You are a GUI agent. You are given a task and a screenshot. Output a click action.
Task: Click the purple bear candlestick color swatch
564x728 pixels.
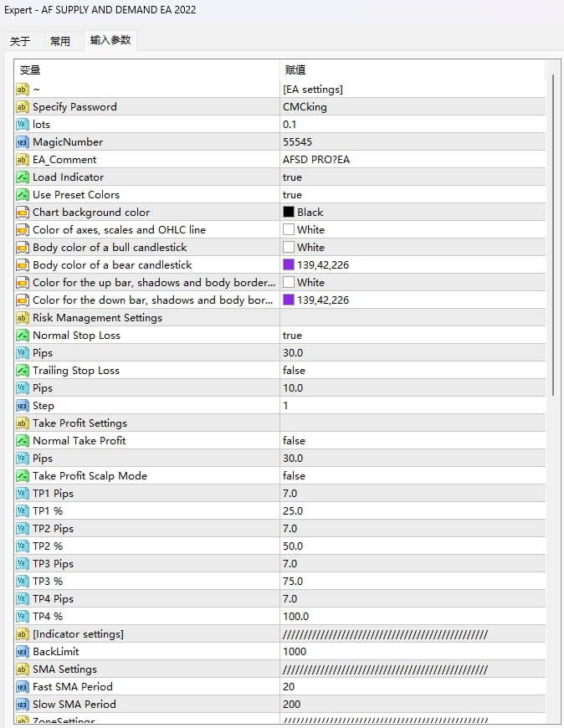click(x=289, y=265)
